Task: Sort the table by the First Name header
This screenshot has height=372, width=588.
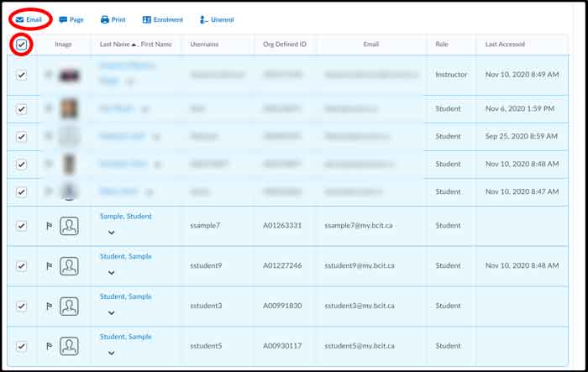Action: click(x=156, y=44)
